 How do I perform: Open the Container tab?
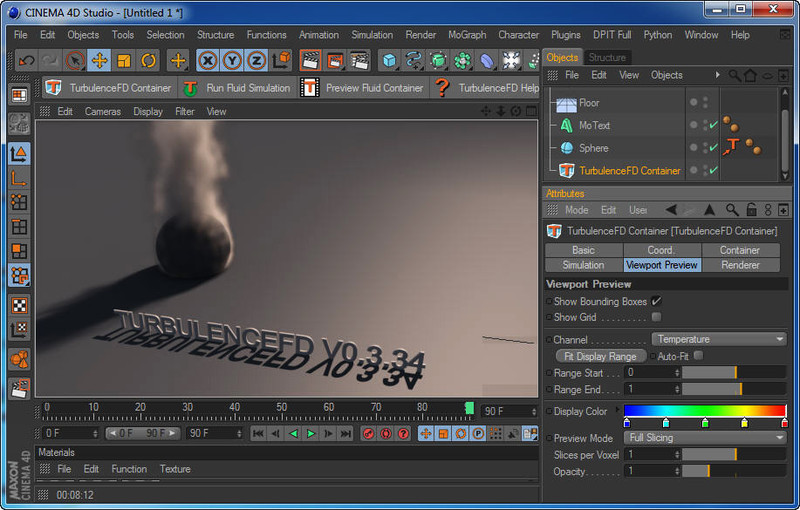(x=740, y=250)
